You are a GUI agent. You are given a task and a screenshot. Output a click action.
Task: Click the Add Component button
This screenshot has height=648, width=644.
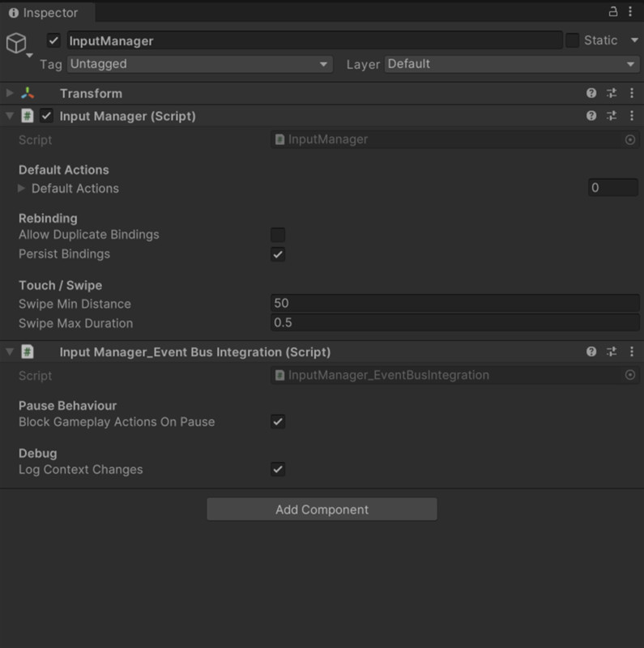pyautogui.click(x=322, y=509)
